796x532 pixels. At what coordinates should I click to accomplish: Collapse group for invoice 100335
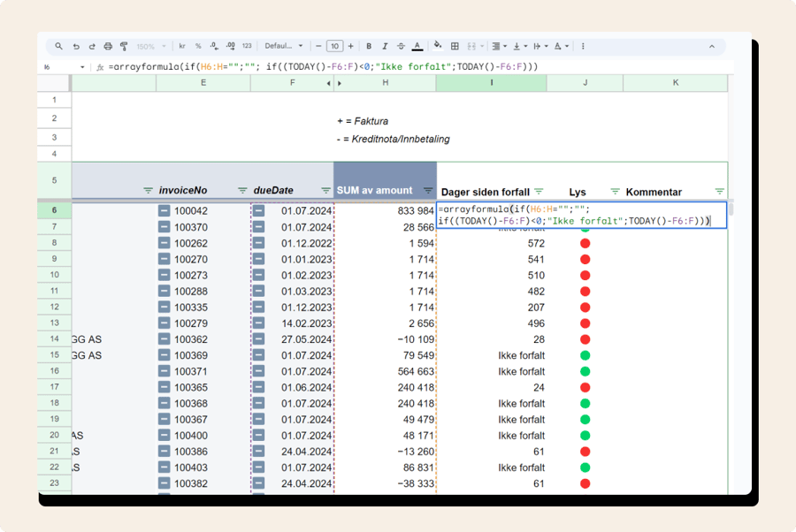tap(164, 307)
